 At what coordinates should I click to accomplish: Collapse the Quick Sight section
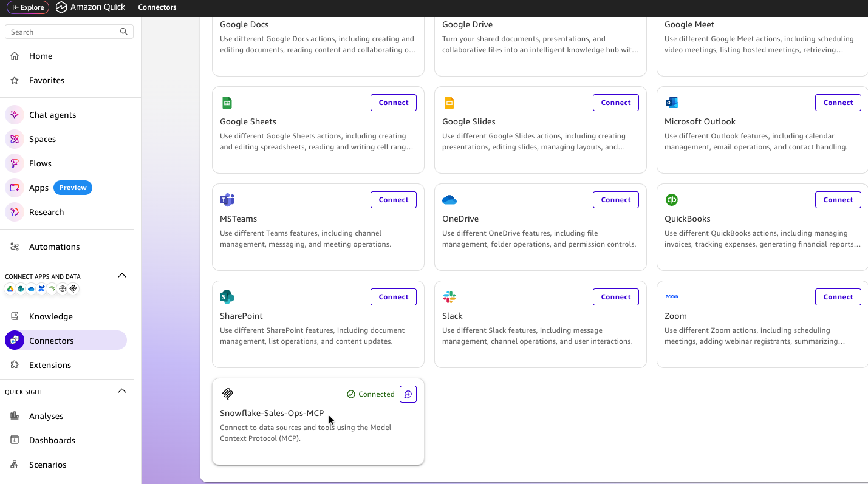click(x=122, y=391)
